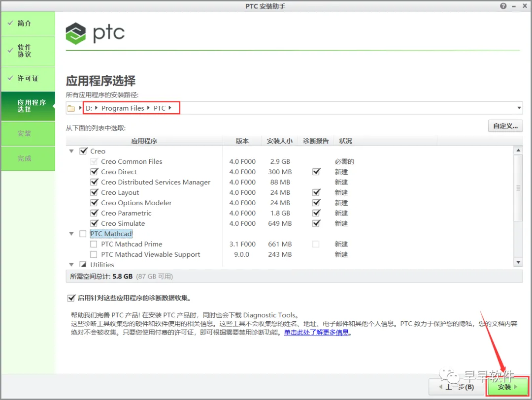Collapse the PTC Mathcad tree group
This screenshot has width=532, height=400.
pyautogui.click(x=71, y=234)
